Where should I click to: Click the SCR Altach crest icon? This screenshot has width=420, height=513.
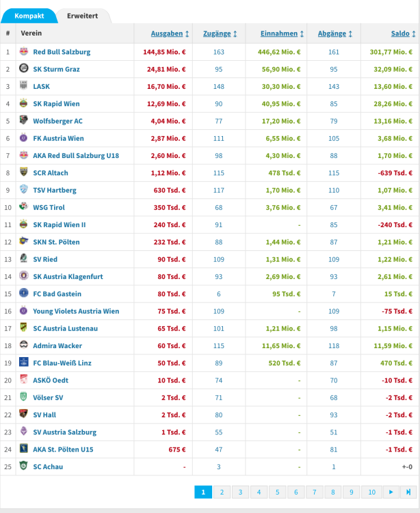pyautogui.click(x=23, y=173)
